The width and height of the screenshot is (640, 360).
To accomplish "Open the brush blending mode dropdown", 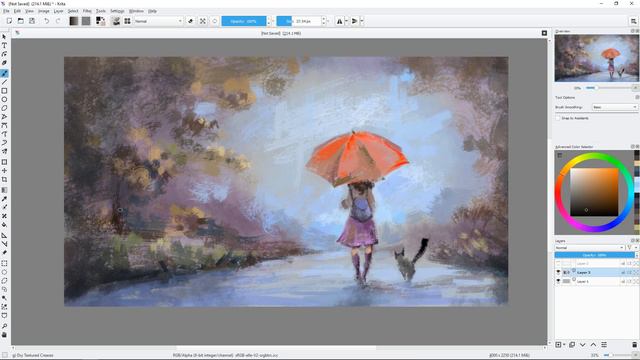I will click(x=158, y=21).
